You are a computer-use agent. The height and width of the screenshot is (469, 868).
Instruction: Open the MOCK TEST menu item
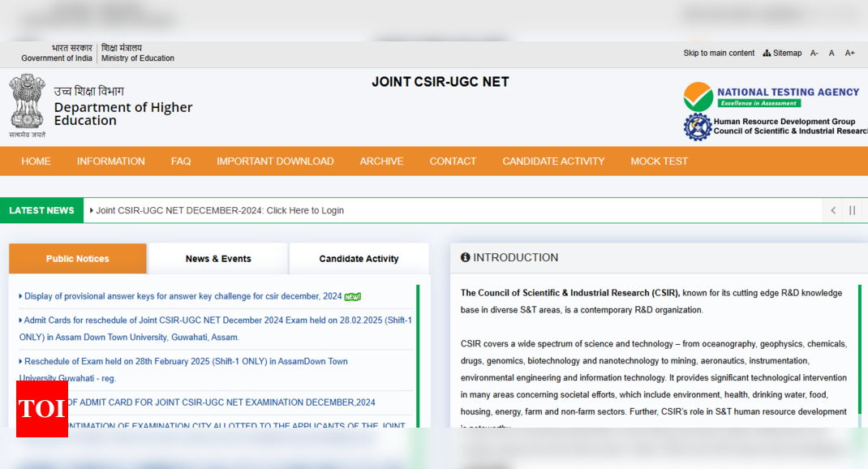660,161
